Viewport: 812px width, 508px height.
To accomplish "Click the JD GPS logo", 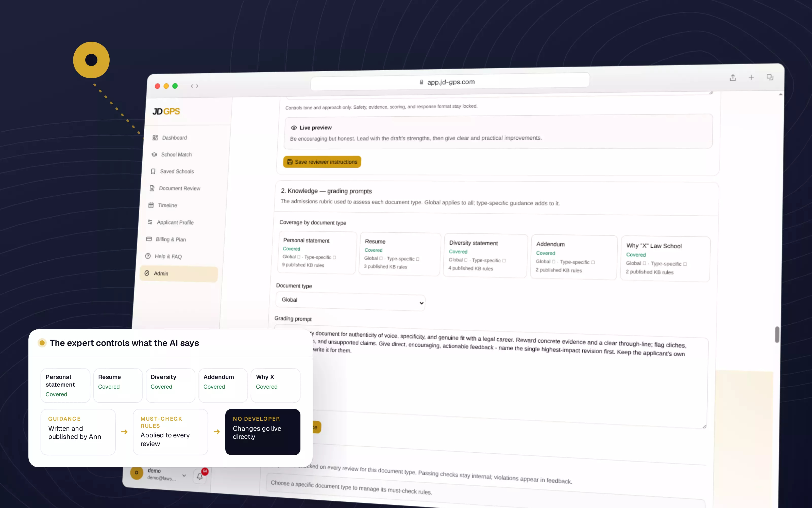I will tap(166, 111).
